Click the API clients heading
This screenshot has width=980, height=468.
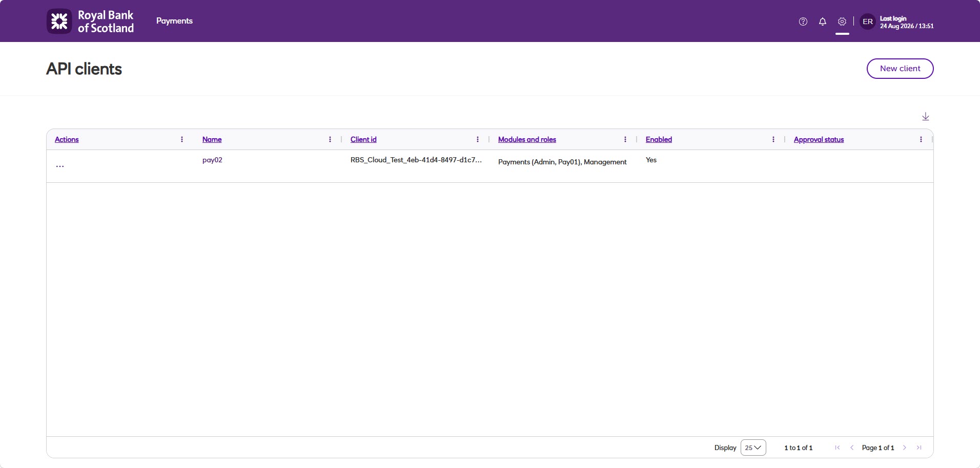(x=84, y=69)
